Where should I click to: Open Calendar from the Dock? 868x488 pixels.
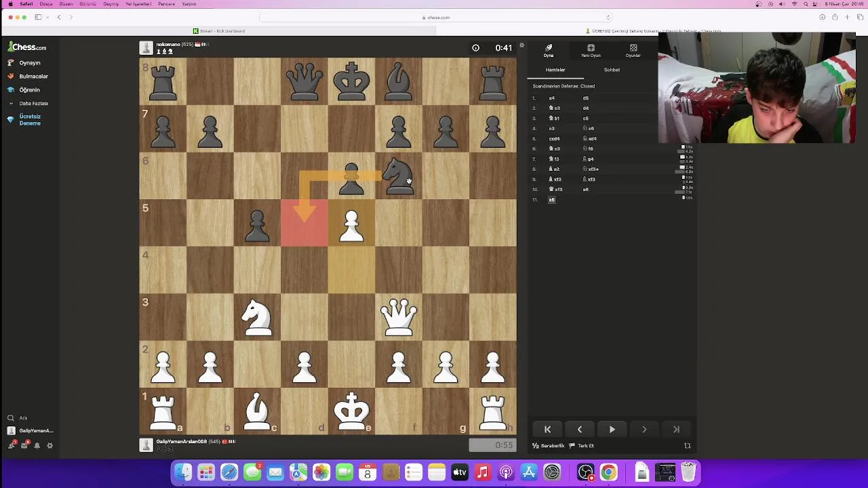368,472
